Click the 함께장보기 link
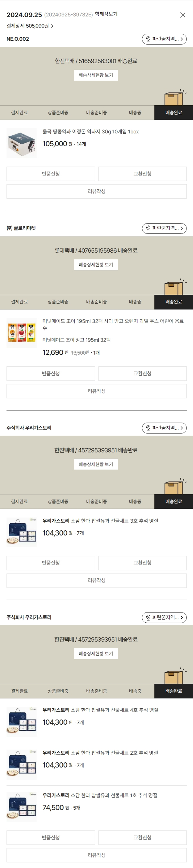Screen dimensions: 193x868 [x=106, y=14]
